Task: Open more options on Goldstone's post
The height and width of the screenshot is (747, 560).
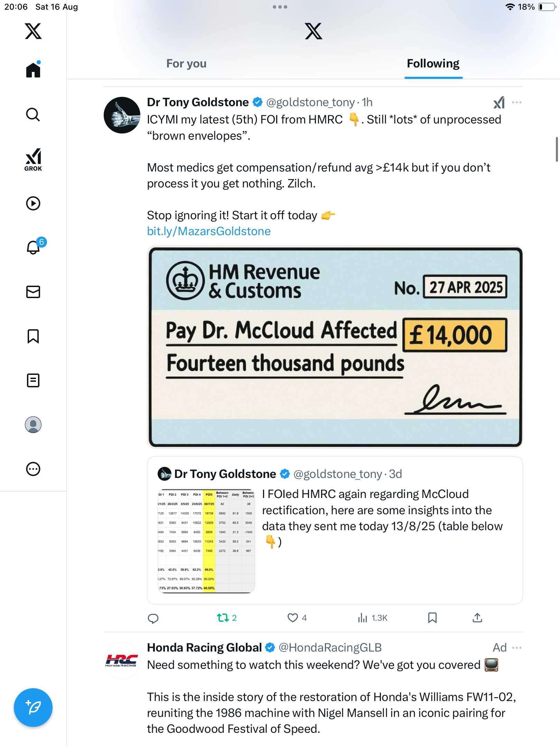Action: [x=517, y=102]
